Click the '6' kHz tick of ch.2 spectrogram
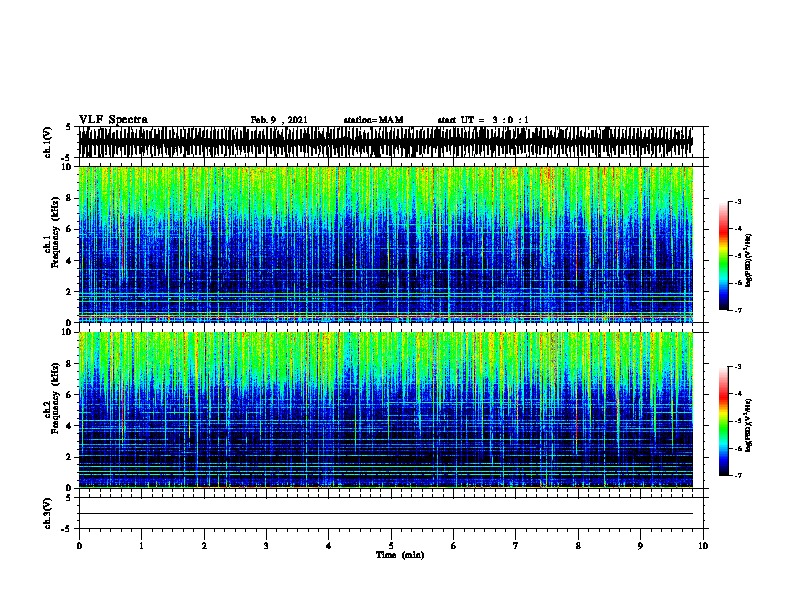792x612 pixels. pyautogui.click(x=70, y=395)
